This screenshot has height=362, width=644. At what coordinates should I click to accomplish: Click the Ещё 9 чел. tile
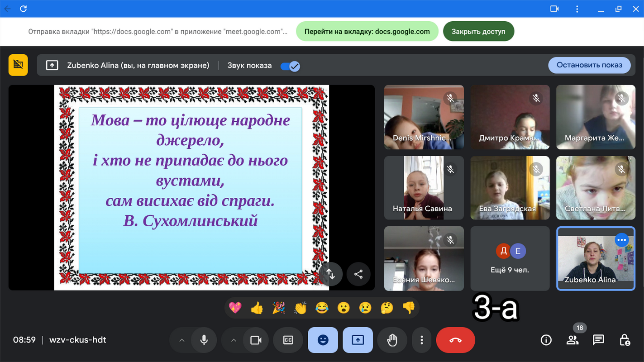coord(510,258)
